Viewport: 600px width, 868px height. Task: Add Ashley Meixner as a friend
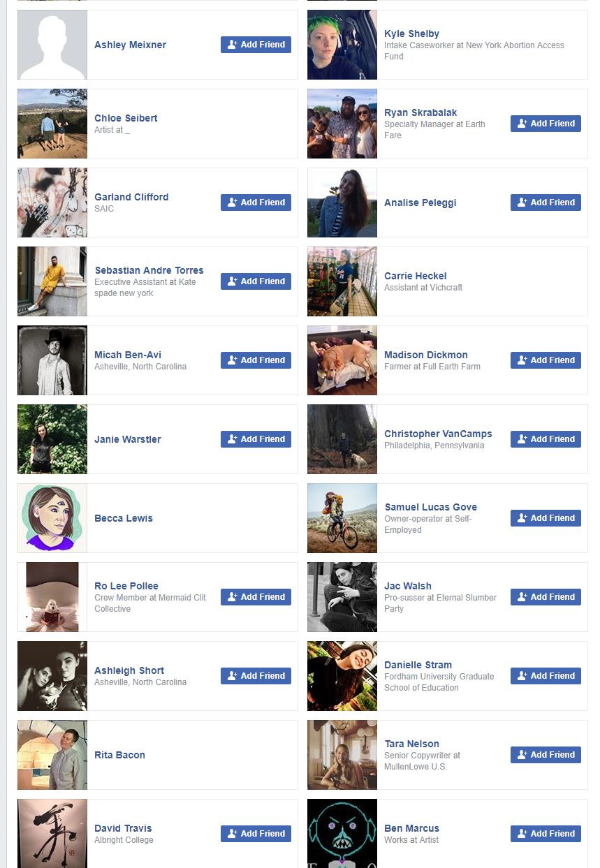pyautogui.click(x=256, y=45)
